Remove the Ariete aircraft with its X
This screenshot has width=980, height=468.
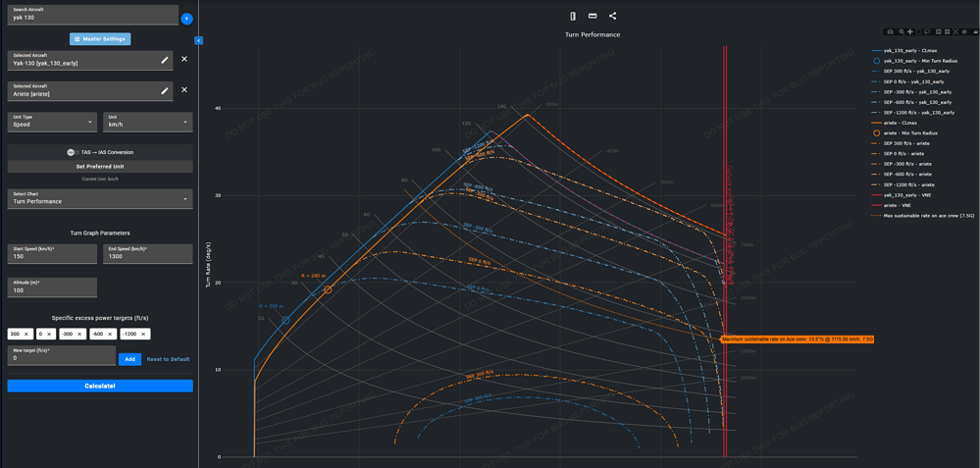(x=184, y=90)
